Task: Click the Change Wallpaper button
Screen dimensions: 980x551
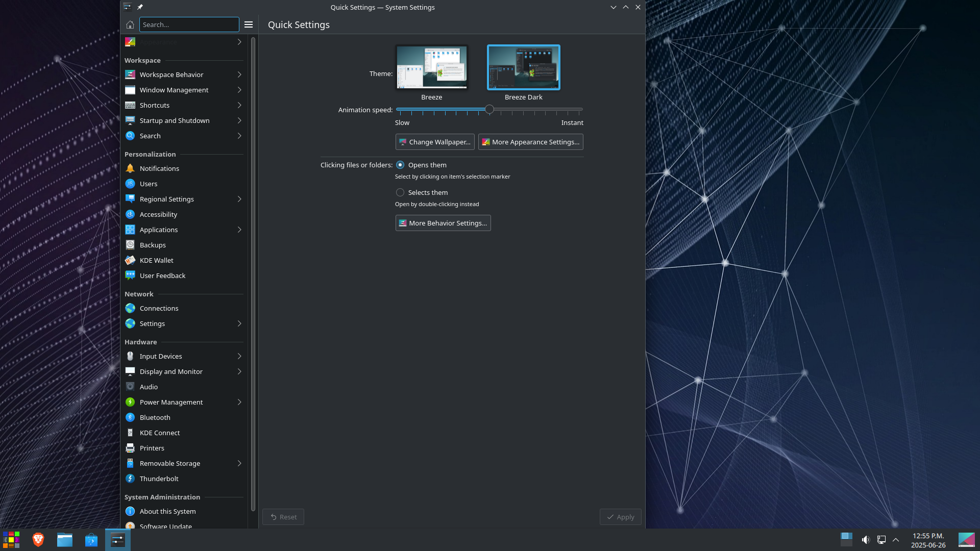Action: coord(435,142)
